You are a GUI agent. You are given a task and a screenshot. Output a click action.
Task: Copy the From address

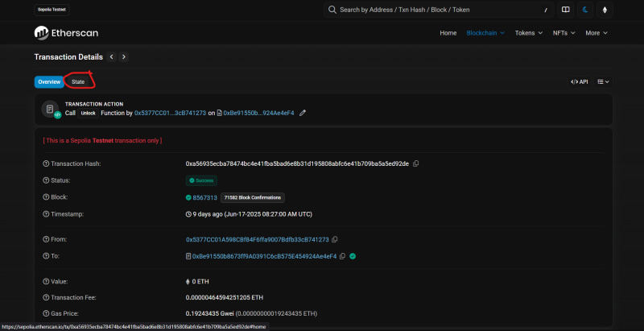[x=335, y=239]
